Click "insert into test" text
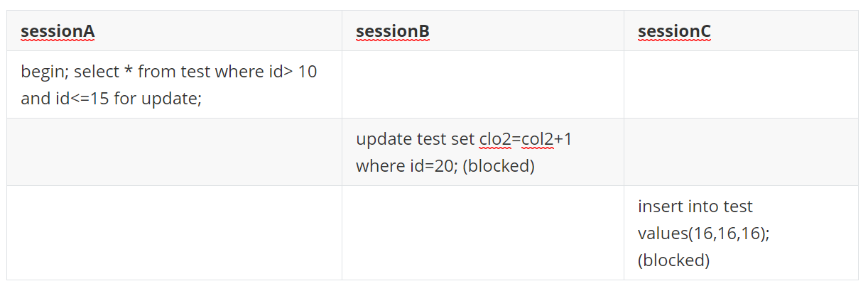The image size is (868, 286). [695, 207]
